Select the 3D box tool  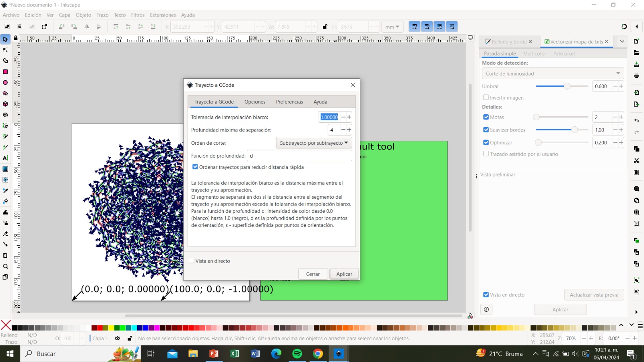click(x=5, y=104)
